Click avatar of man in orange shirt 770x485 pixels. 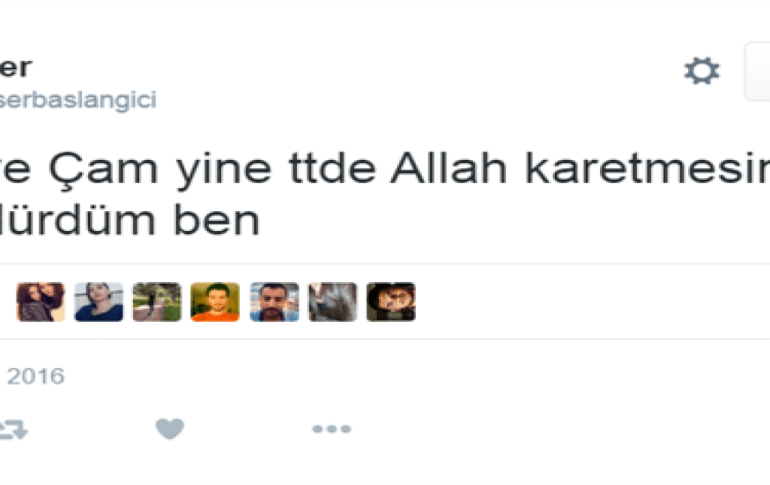[215, 302]
